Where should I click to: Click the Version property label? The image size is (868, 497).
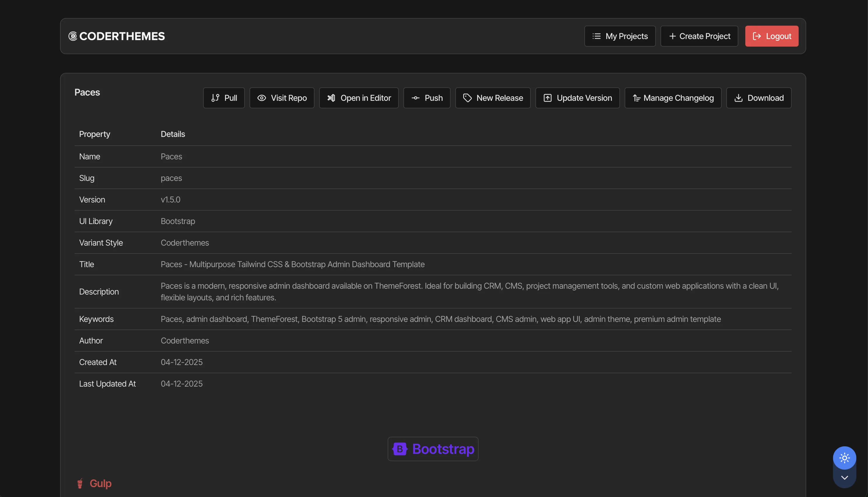coord(92,200)
